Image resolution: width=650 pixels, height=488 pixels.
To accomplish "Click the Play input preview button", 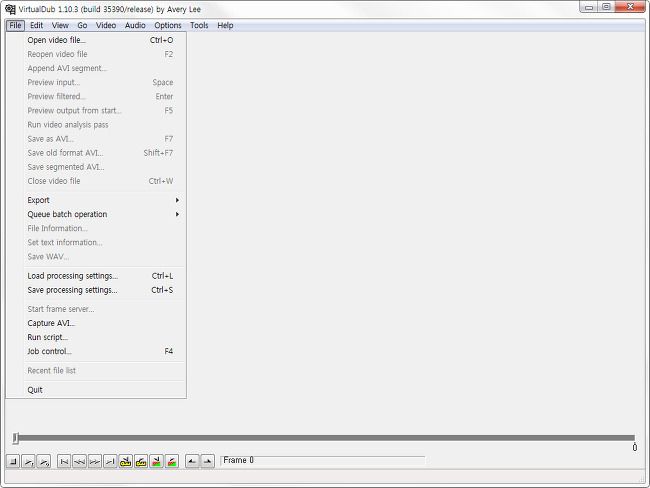I will [29, 461].
